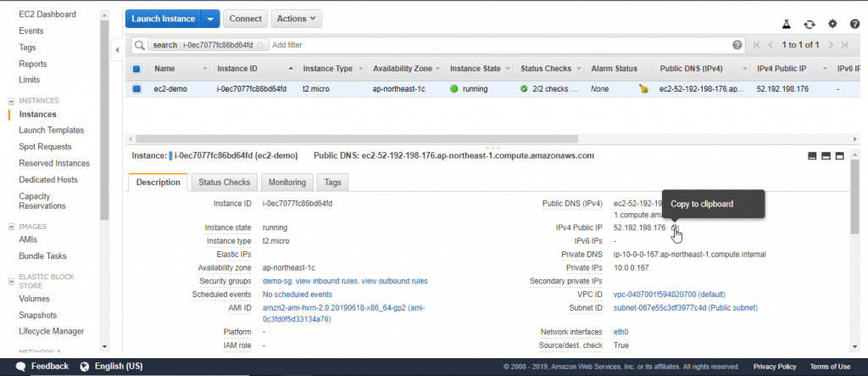The width and height of the screenshot is (868, 376).
Task: Click the Connect button
Action: click(x=245, y=19)
